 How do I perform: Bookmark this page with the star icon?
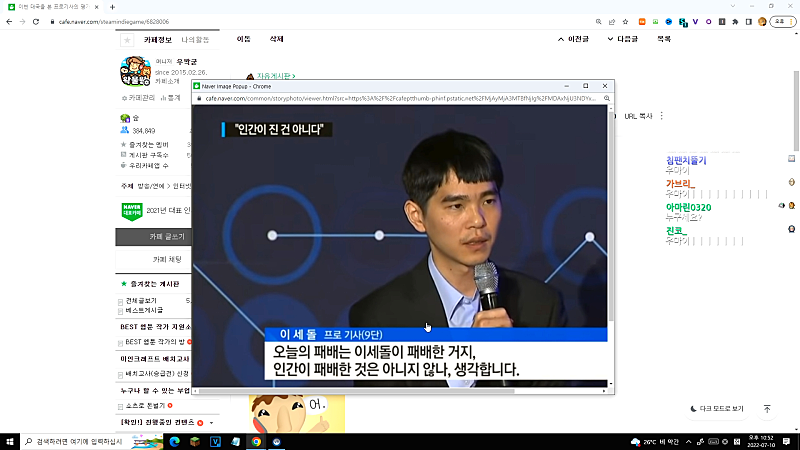click(x=625, y=21)
